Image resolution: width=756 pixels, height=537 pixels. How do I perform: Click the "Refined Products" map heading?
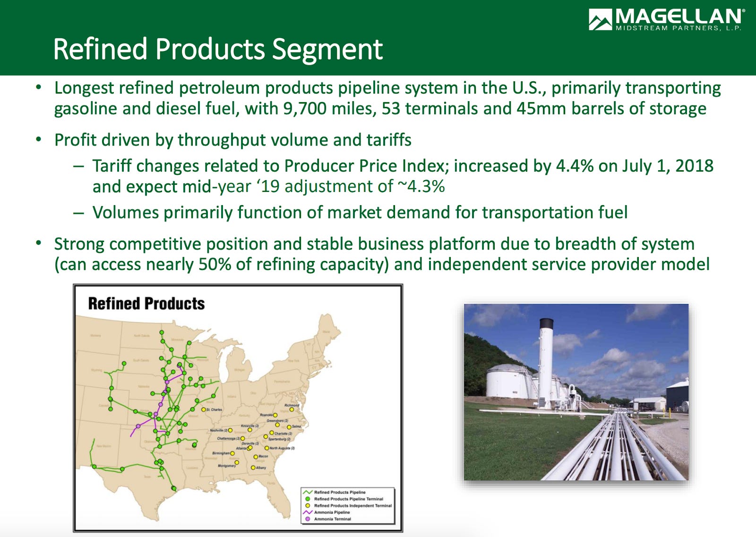point(146,303)
